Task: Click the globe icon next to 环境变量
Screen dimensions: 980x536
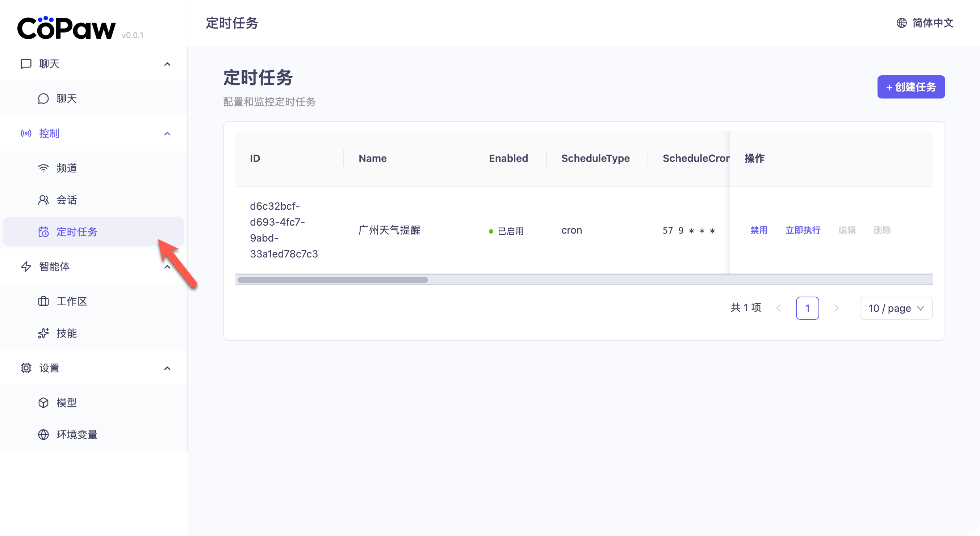Action: point(43,435)
